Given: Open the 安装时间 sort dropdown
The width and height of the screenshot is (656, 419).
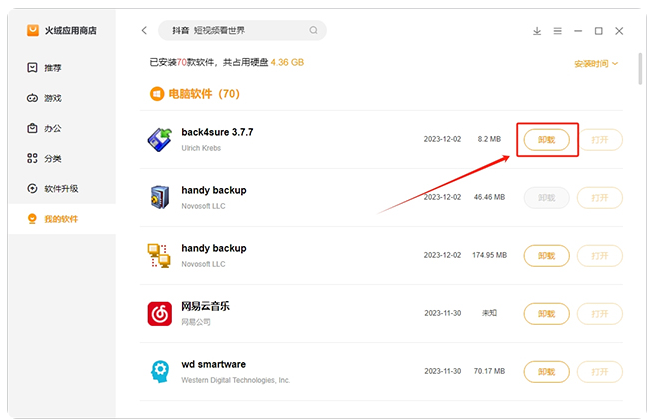Looking at the screenshot, I should 596,64.
